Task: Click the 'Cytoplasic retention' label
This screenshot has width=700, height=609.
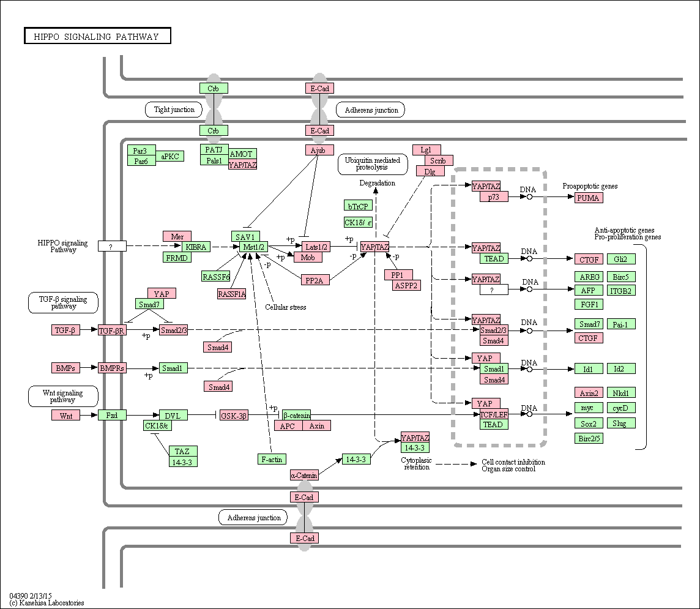Action: pyautogui.click(x=417, y=464)
